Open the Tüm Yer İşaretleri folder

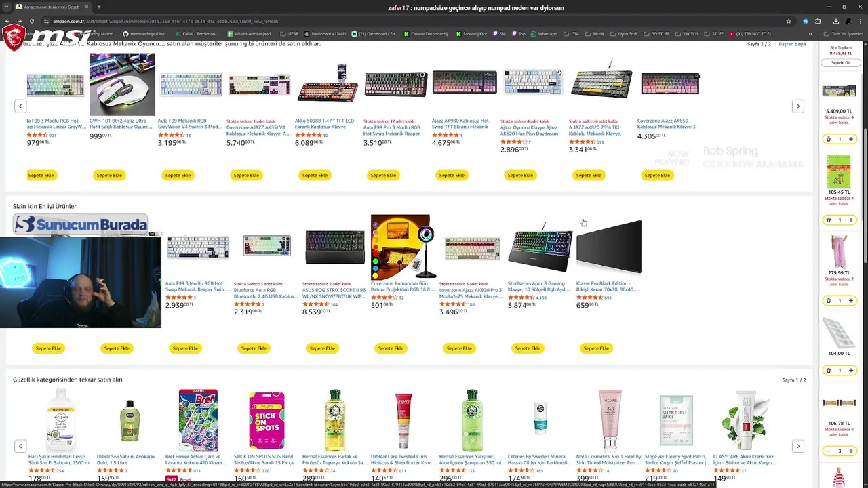(x=843, y=33)
